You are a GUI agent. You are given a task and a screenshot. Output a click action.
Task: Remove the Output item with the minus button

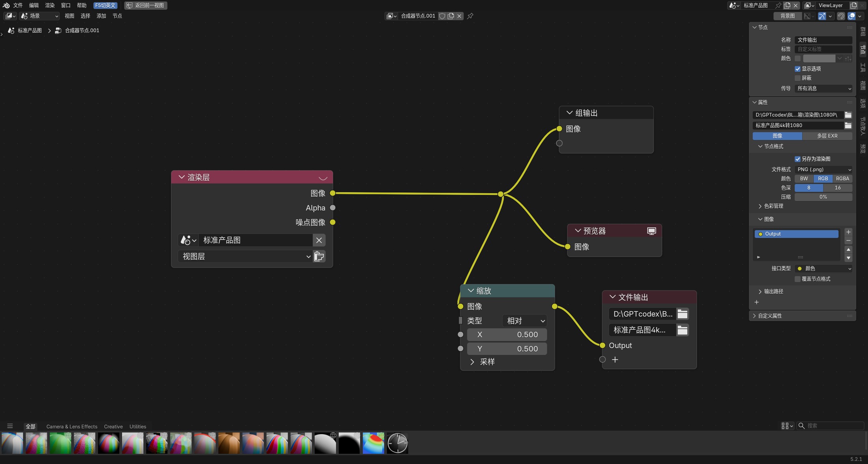pos(848,240)
